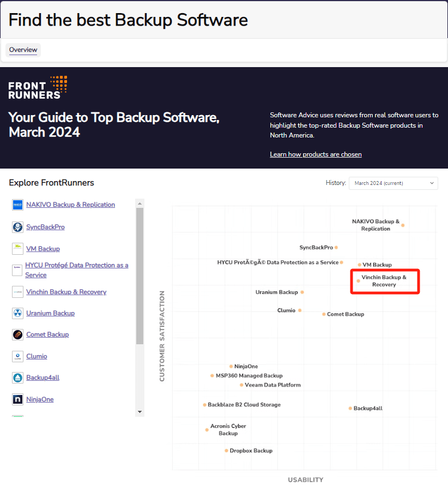Click the 'USABILITY' axis label

coord(306,480)
